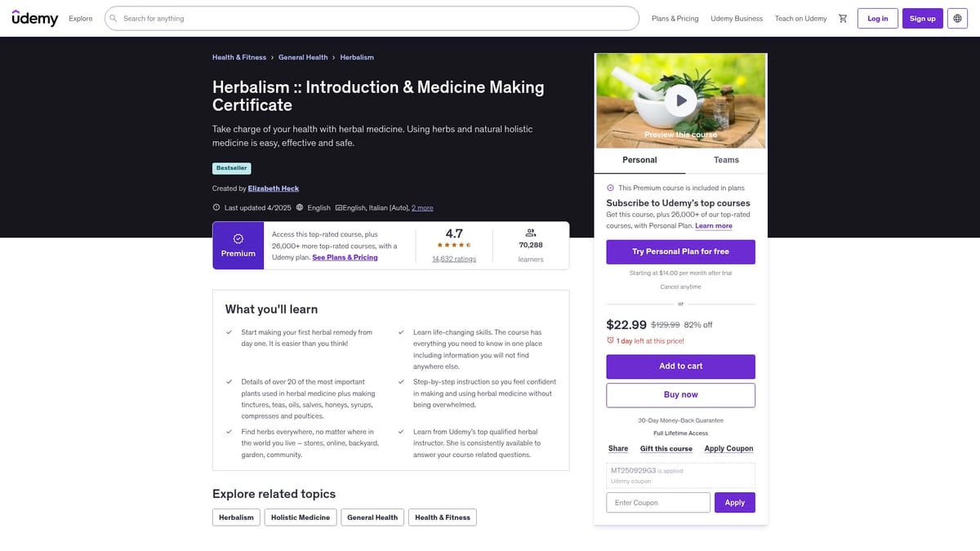Select the Personal tab

639,160
